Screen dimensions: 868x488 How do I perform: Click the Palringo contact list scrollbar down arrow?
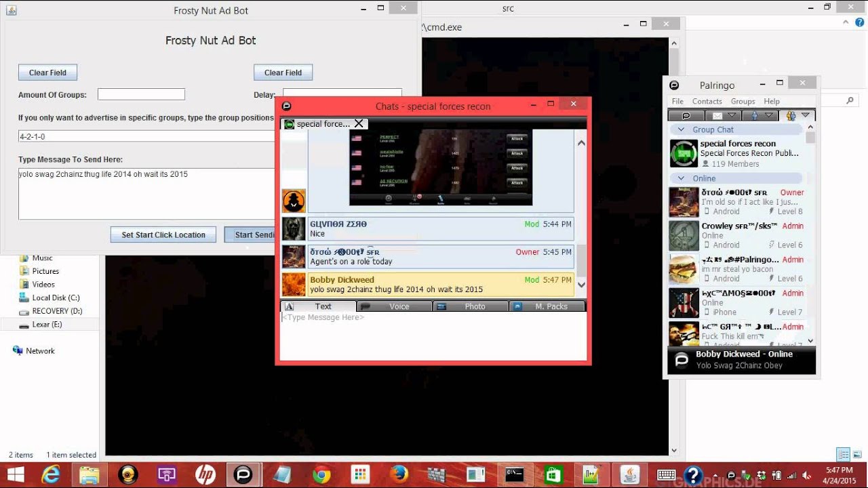pyautogui.click(x=810, y=341)
